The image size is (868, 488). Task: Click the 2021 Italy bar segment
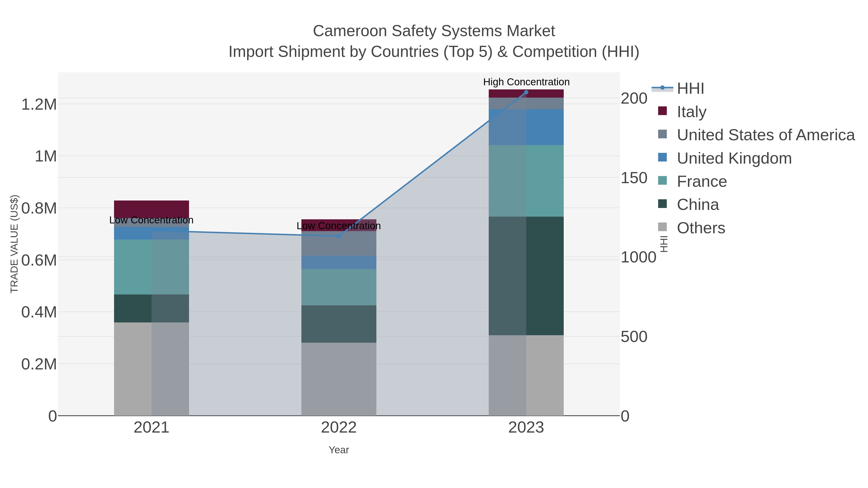(x=152, y=209)
